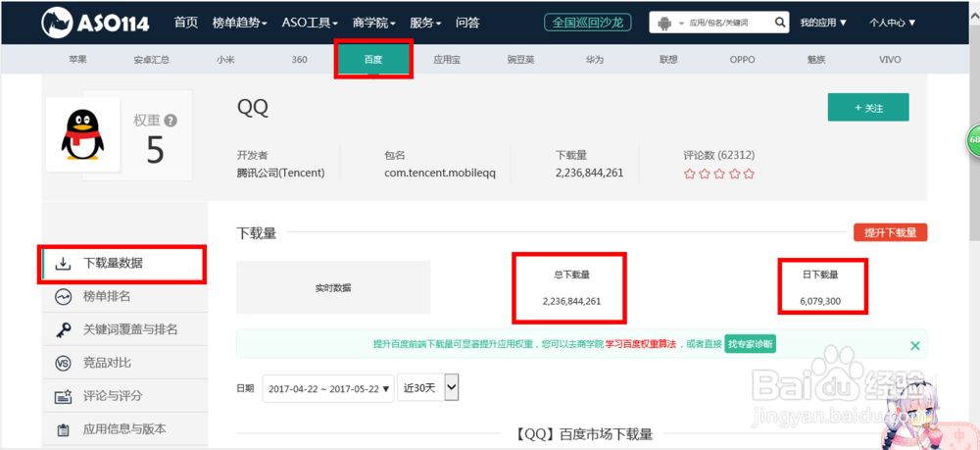The image size is (980, 450).
Task: Open 下载量数据 in the sidebar
Action: [x=122, y=264]
